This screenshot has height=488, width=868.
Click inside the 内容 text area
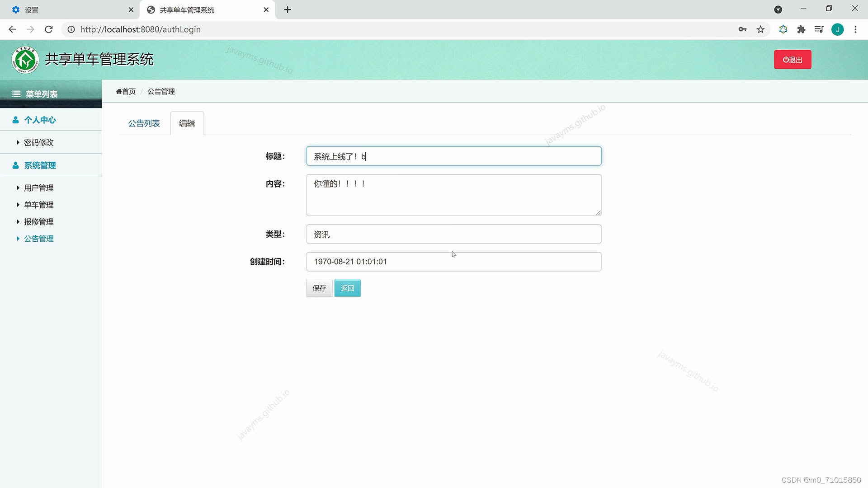pos(453,195)
